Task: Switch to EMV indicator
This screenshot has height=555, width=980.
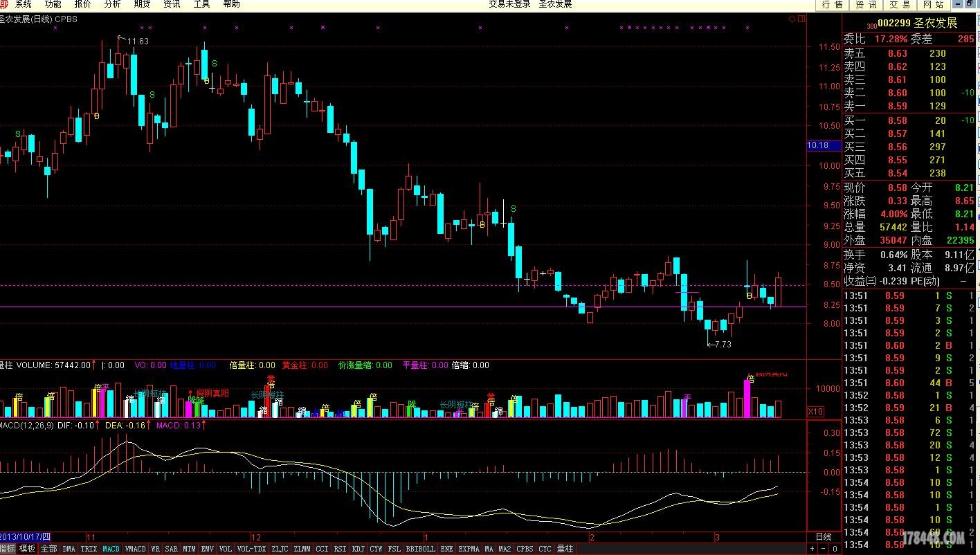Action: (x=208, y=549)
